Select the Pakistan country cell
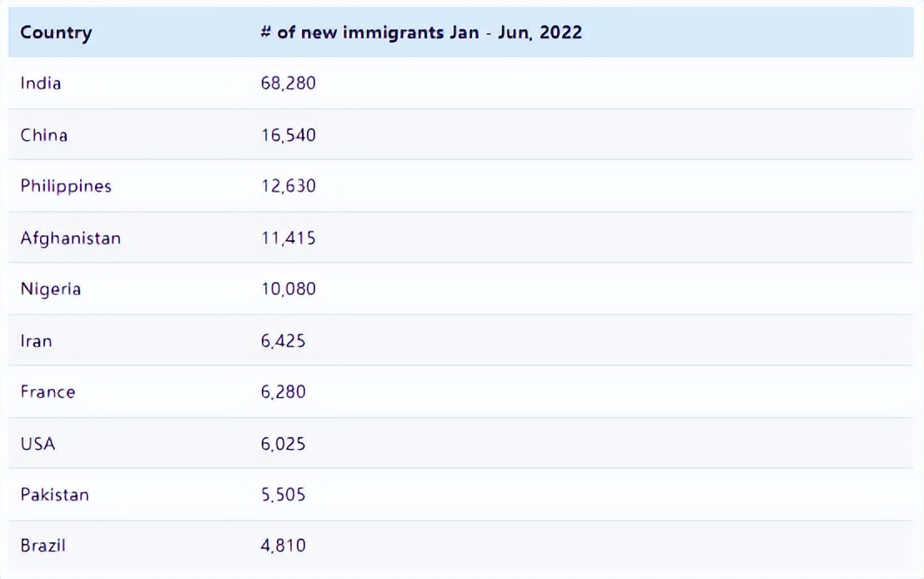Image resolution: width=924 pixels, height=579 pixels. click(54, 495)
